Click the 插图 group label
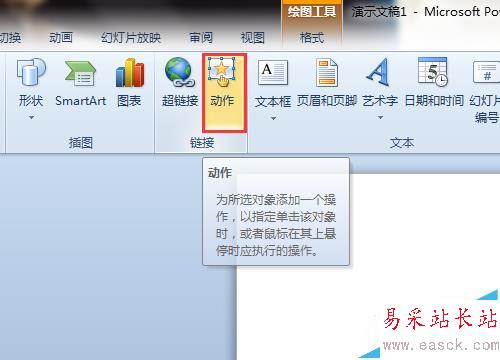This screenshot has height=360, width=500. [x=81, y=143]
